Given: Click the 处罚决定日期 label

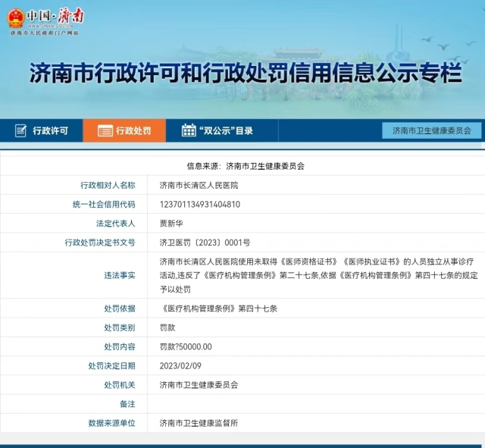Looking at the screenshot, I should pos(111,366).
